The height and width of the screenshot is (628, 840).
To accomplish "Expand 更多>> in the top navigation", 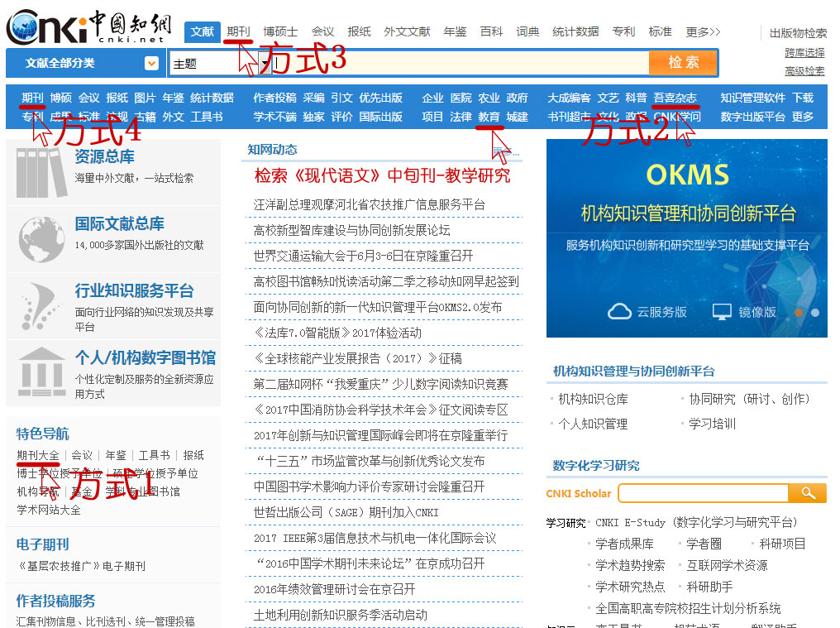I will pyautogui.click(x=703, y=31).
